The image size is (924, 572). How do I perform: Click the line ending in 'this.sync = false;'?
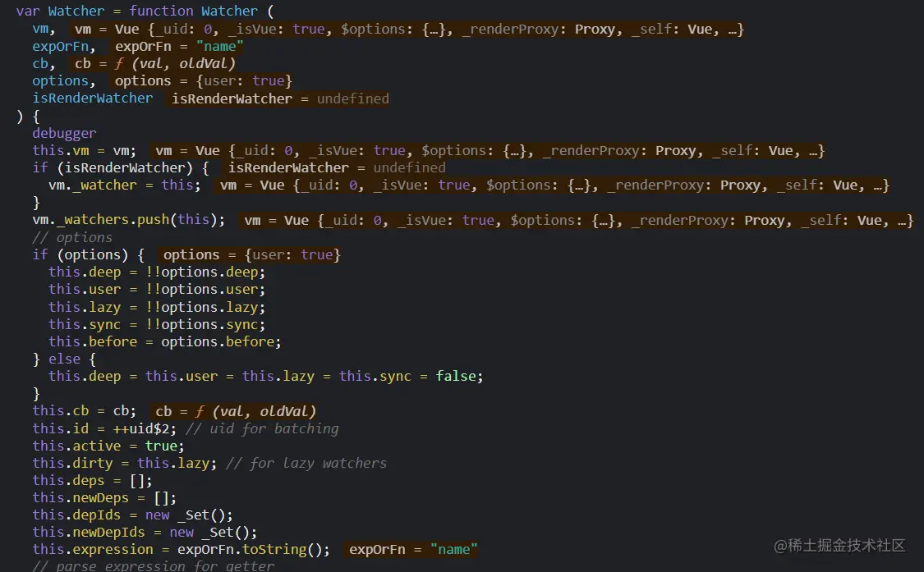point(266,376)
